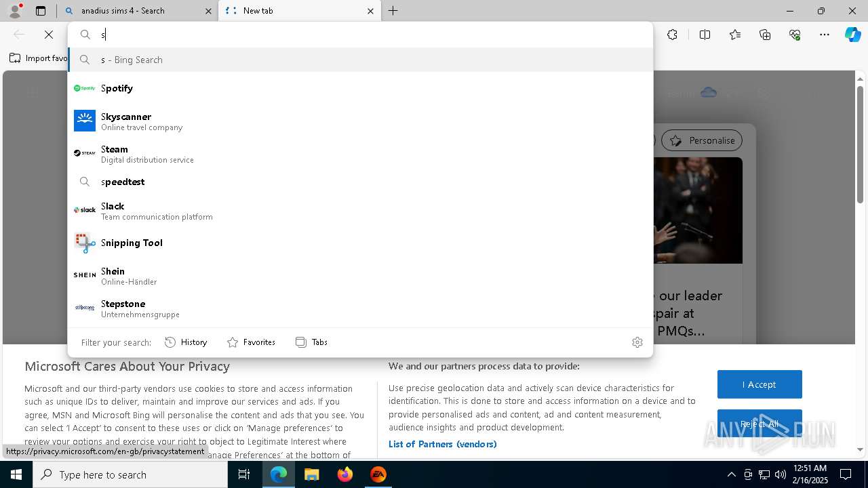Open the clock showing 12:51 AM
This screenshot has width=868, height=488.
click(x=810, y=474)
